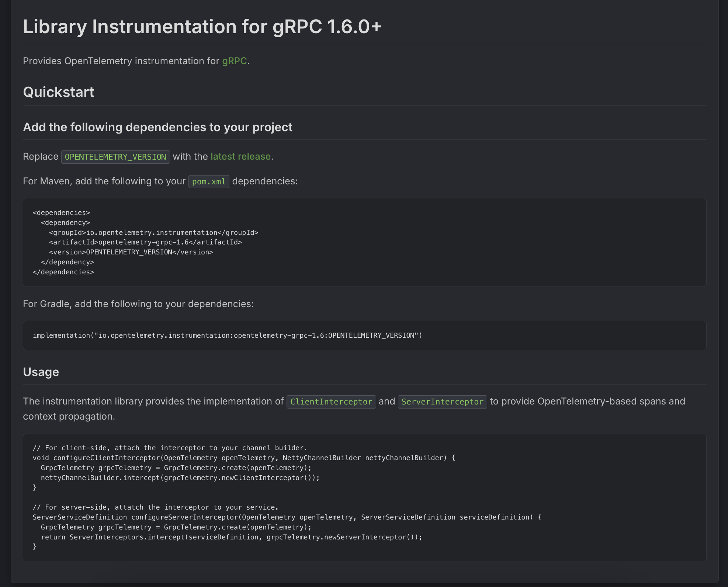Screen dimensions: 728x587
Task: Click the configureServerInterceptor method signature line
Action: (x=287, y=517)
